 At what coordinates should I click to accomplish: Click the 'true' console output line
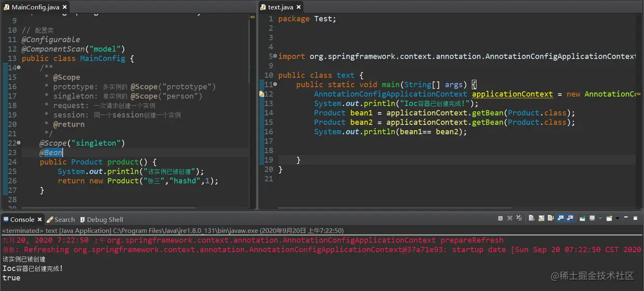(x=11, y=278)
